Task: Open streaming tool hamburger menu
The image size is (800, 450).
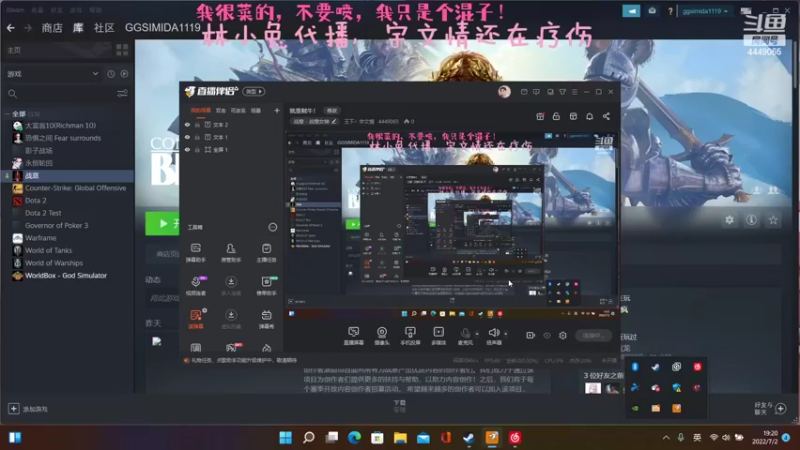Action: click(574, 92)
